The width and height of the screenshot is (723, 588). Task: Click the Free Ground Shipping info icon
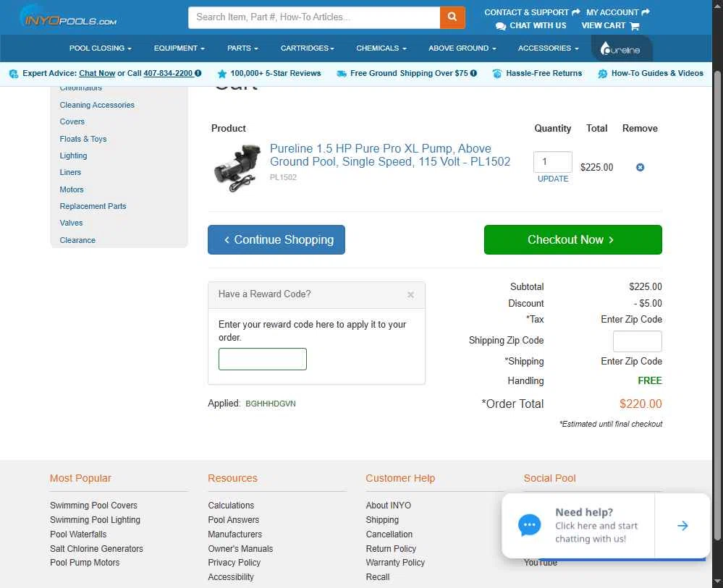pyautogui.click(x=473, y=73)
